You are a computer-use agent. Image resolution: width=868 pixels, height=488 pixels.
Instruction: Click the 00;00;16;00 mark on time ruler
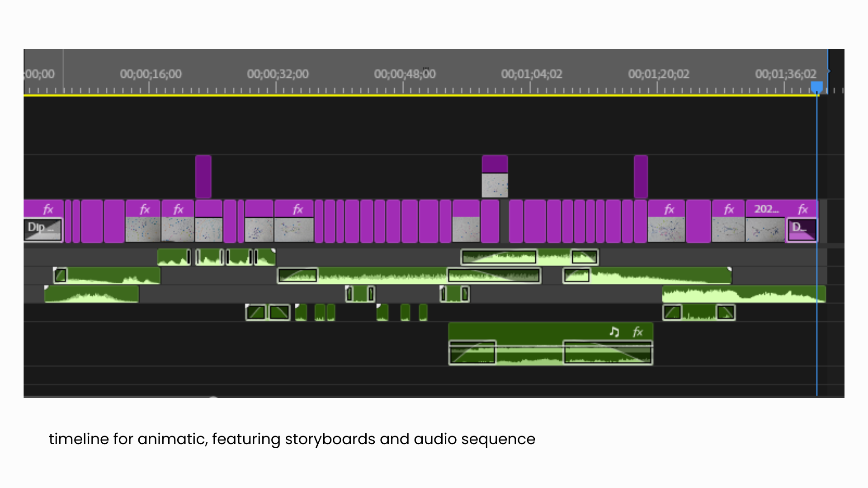coord(151,74)
